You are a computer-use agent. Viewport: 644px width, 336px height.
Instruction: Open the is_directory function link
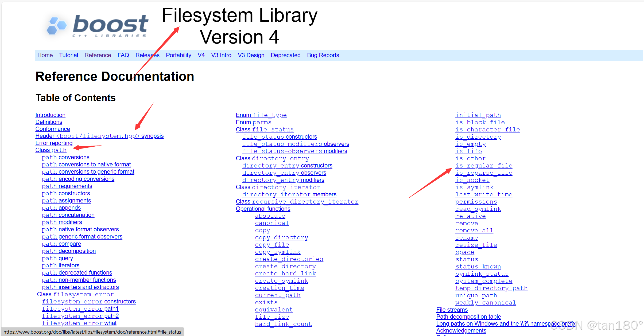478,137
